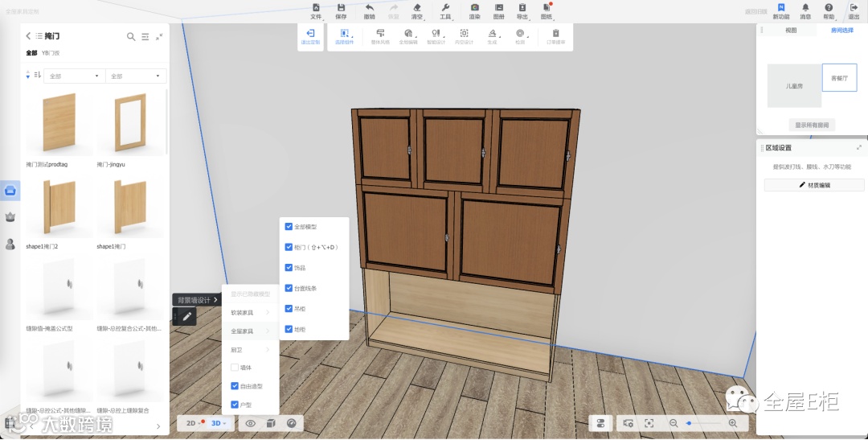Click the 材质编辑 button
The image size is (868, 440).
click(x=813, y=185)
